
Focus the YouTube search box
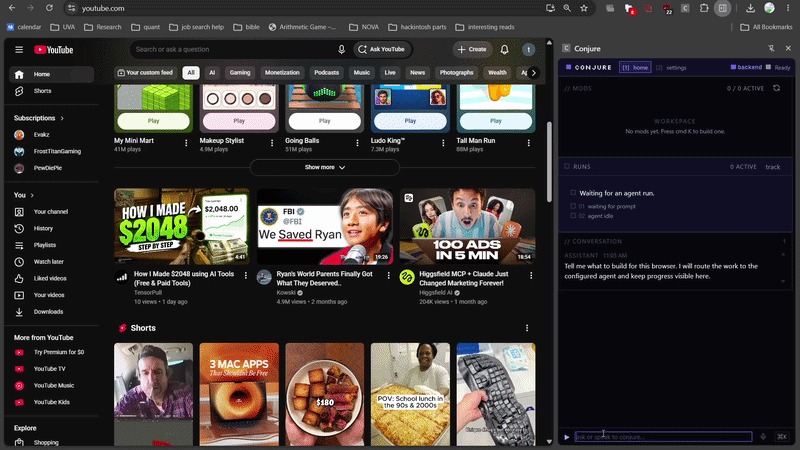(232, 49)
